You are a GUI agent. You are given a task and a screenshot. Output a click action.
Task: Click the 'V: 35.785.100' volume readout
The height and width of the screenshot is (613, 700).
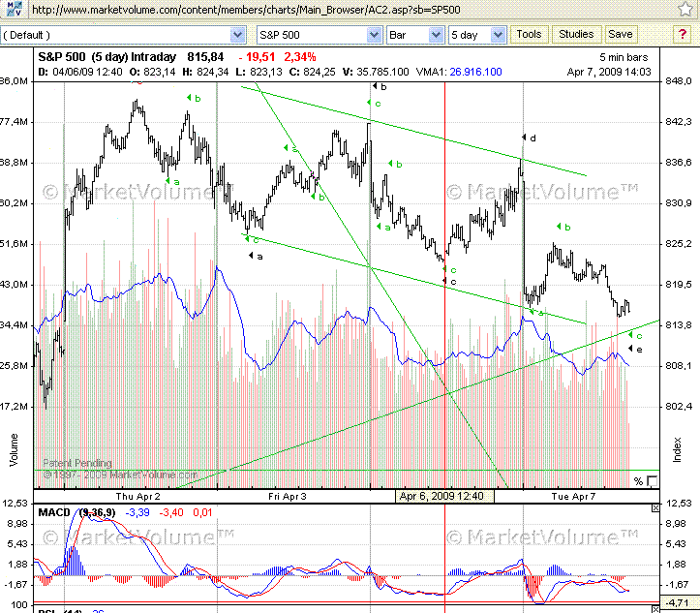[376, 72]
